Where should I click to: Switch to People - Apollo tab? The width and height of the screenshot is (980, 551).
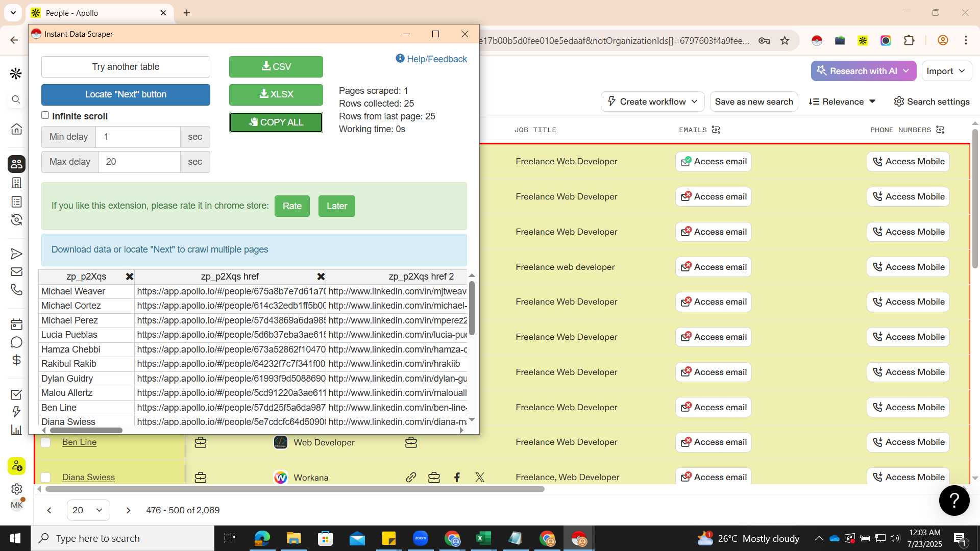click(101, 13)
